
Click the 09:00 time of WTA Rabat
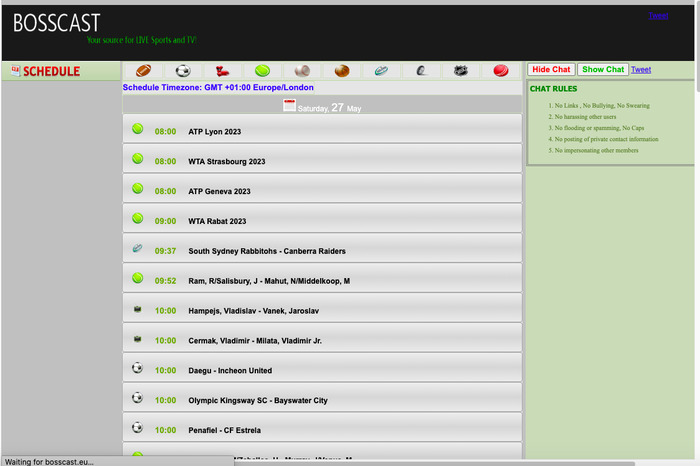pos(165,221)
